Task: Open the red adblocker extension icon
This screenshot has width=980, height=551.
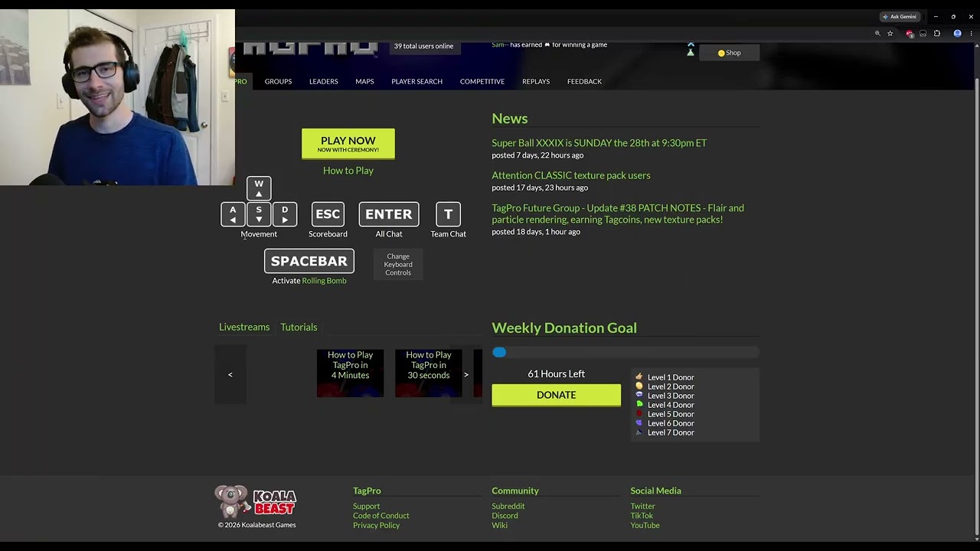Action: [909, 34]
